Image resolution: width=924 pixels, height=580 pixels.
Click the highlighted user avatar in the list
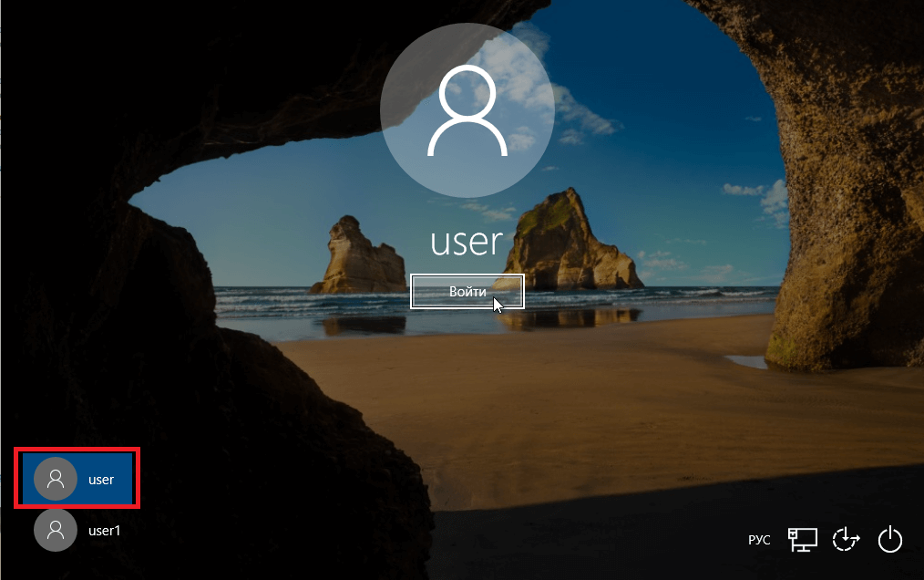(x=56, y=478)
